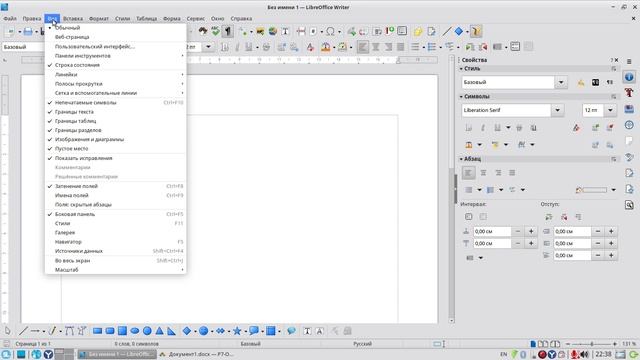
Task: Insert a text box from the toolbar
Action: coord(285,31)
